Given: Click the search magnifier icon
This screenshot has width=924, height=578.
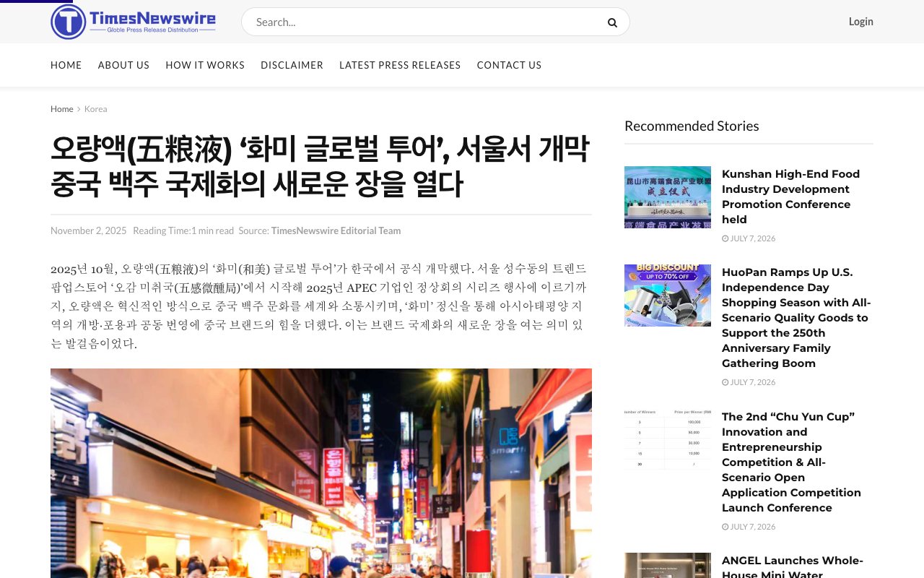Looking at the screenshot, I should tap(612, 22).
